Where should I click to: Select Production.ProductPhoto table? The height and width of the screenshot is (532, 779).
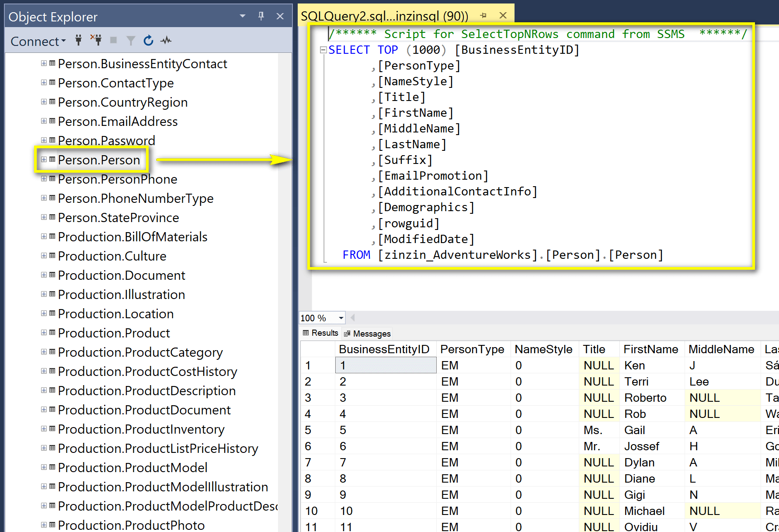[x=131, y=525]
